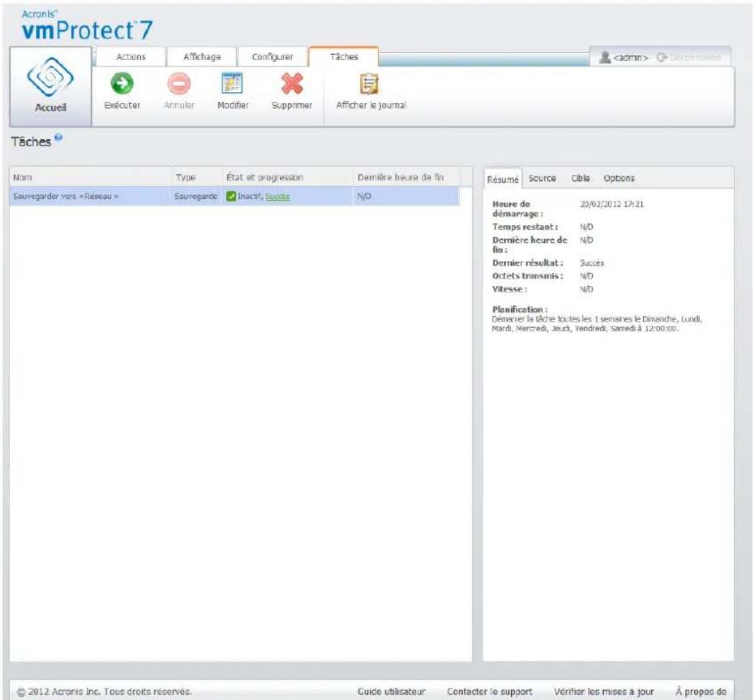This screenshot has height=700, width=753.
Task: Click the red Annuler icon
Action: tap(178, 83)
